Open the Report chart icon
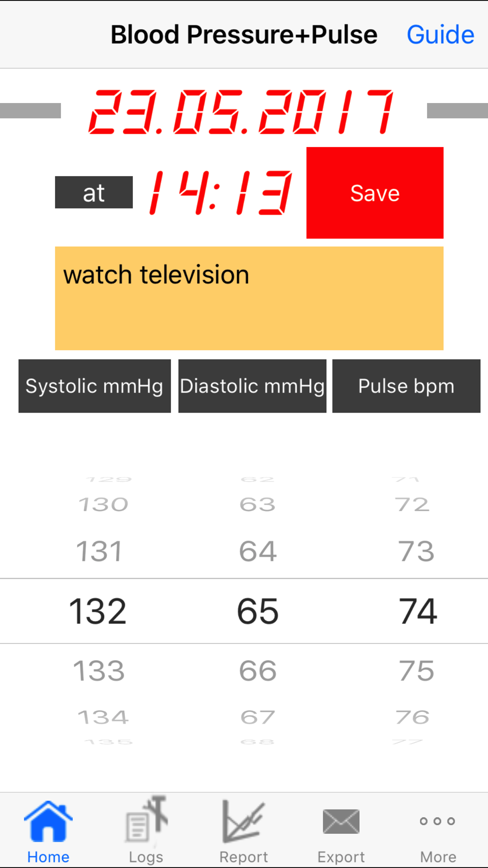Viewport: 488px width, 868px height. (243, 822)
